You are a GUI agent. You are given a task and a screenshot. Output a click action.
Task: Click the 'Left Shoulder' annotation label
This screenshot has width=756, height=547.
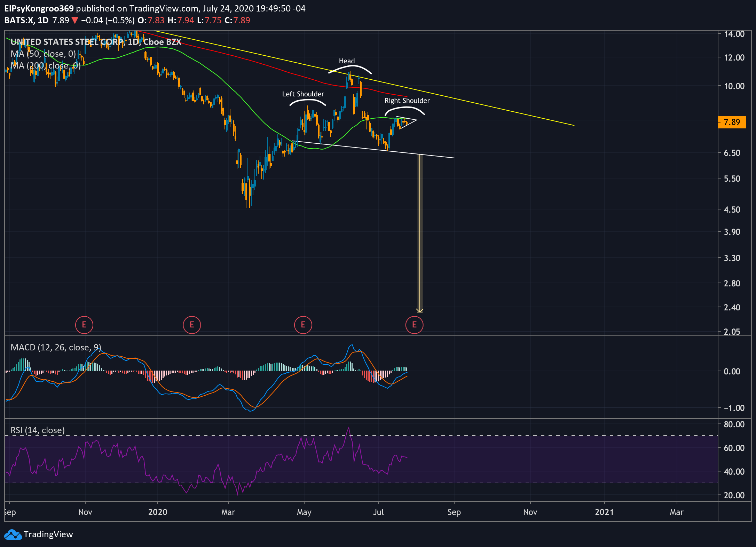click(x=303, y=94)
